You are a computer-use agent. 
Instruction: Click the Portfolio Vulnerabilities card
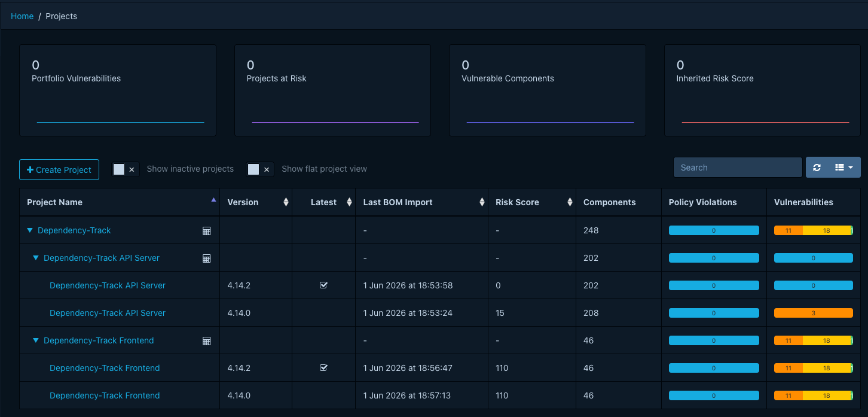coord(118,90)
